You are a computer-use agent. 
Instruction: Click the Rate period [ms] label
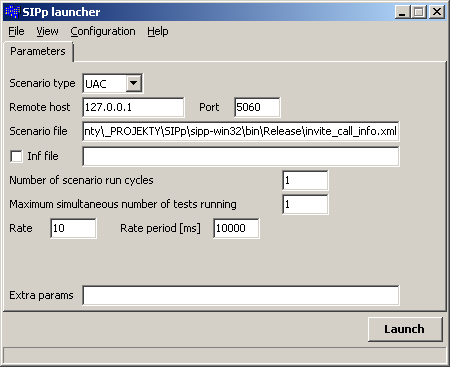coord(160,228)
